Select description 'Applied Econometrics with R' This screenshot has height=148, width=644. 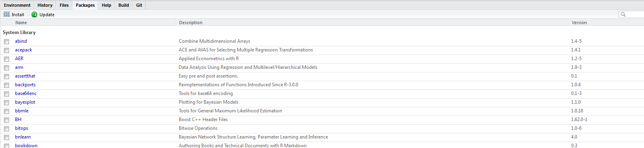209,59
